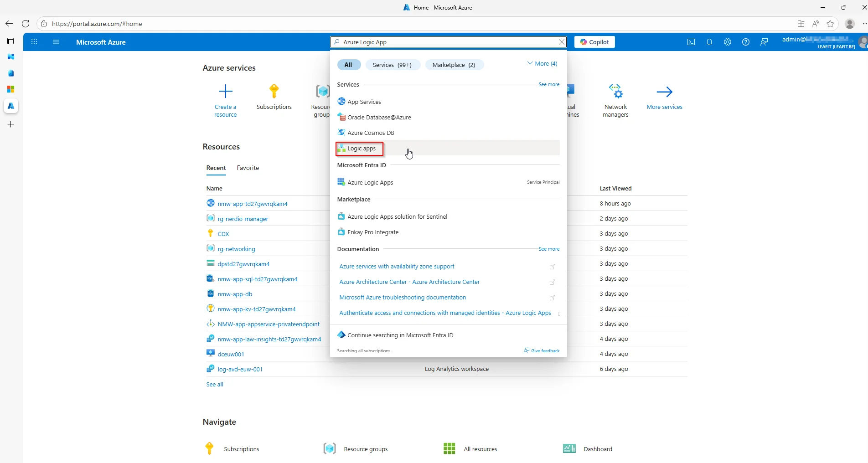Open Microsoft Azure troubleshooting documentation link
The height and width of the screenshot is (463, 868).
pyautogui.click(x=403, y=297)
